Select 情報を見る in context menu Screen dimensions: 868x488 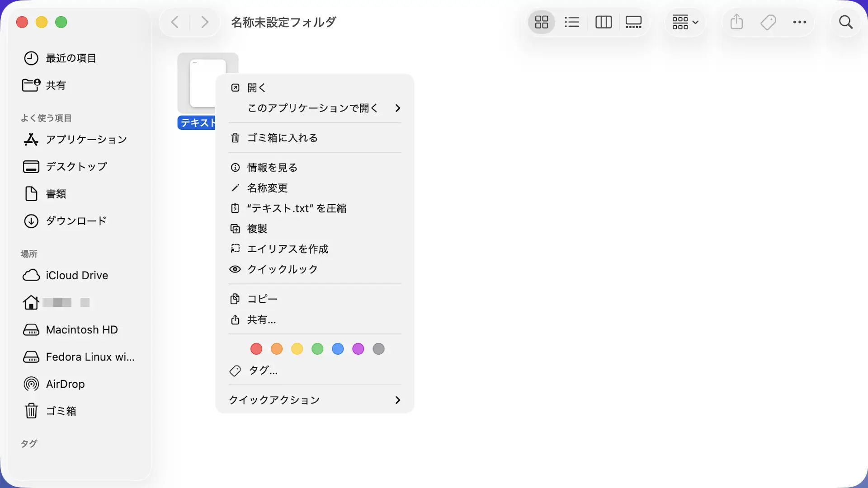pyautogui.click(x=272, y=168)
